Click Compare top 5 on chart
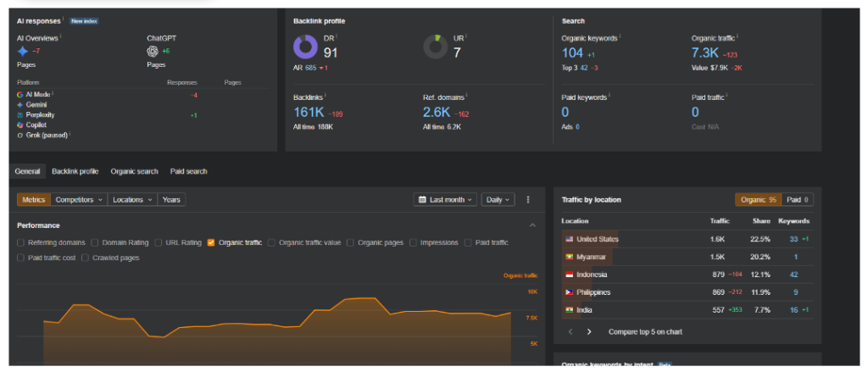This screenshot has height=372, width=868. (x=645, y=332)
